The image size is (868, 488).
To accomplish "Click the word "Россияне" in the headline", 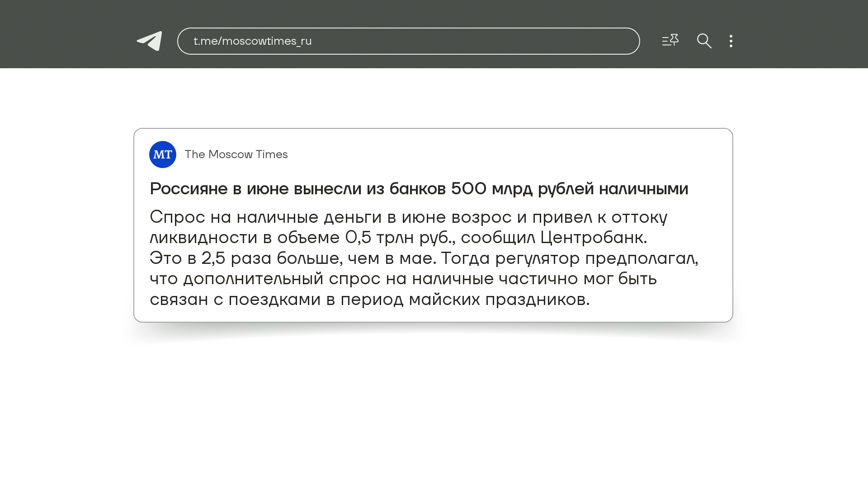I will 189,189.
